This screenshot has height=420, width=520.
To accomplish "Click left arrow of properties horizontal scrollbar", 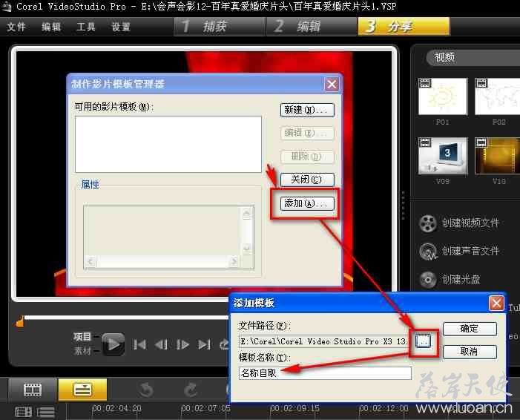I will [x=90, y=261].
